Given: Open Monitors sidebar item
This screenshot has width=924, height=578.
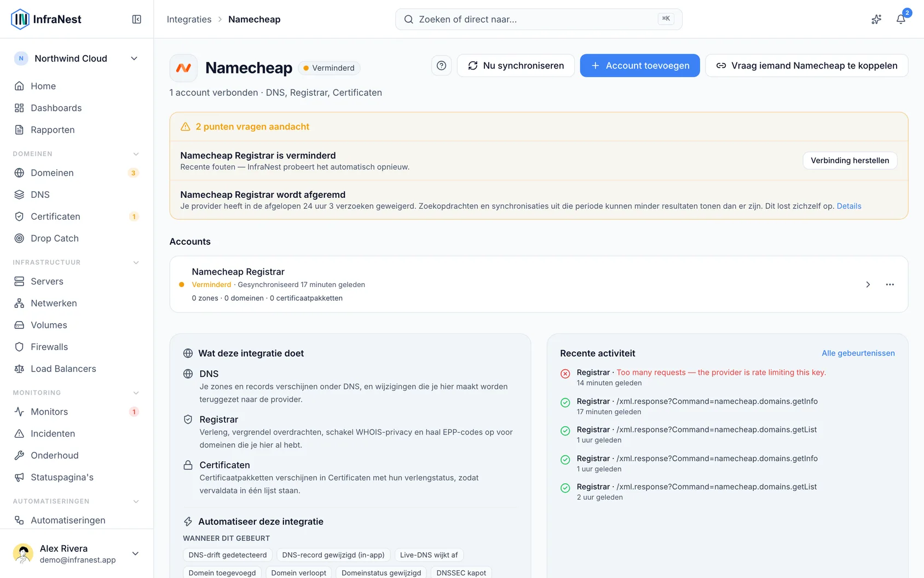Looking at the screenshot, I should pos(77,411).
